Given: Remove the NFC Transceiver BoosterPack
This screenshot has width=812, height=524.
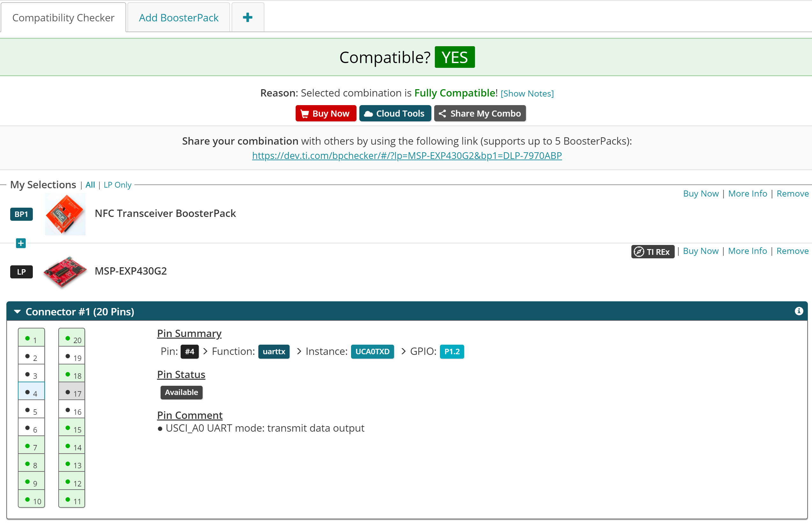Looking at the screenshot, I should 792,194.
